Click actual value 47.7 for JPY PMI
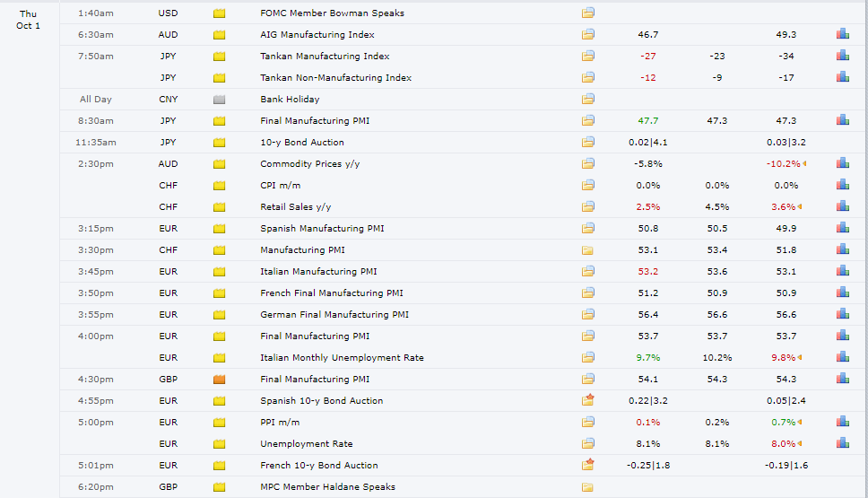Image resolution: width=868 pixels, height=498 pixels. coord(647,120)
